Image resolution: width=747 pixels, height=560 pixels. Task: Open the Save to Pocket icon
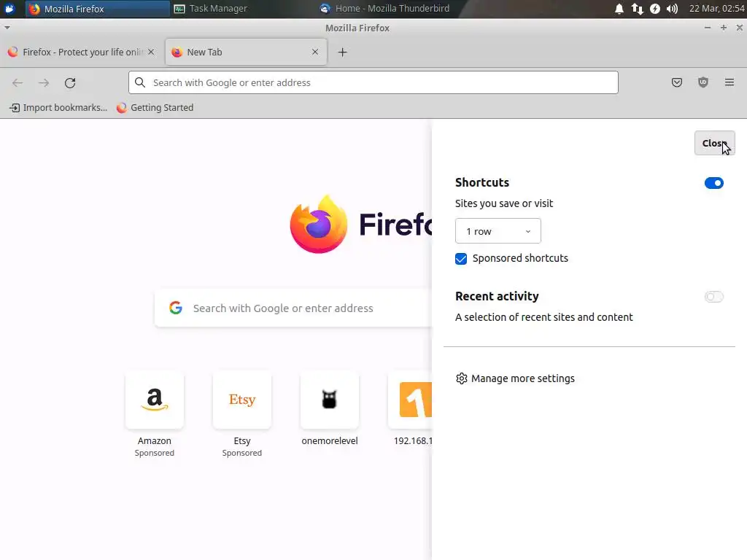tap(676, 82)
